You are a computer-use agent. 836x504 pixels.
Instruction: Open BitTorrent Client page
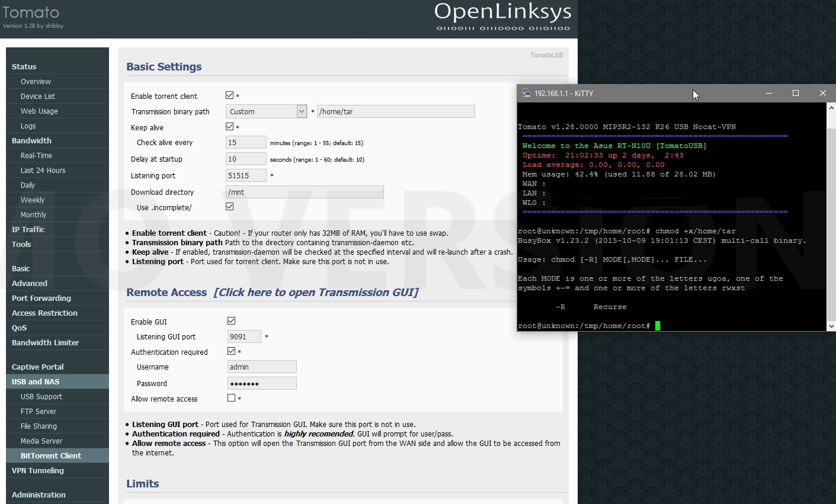pos(57,455)
